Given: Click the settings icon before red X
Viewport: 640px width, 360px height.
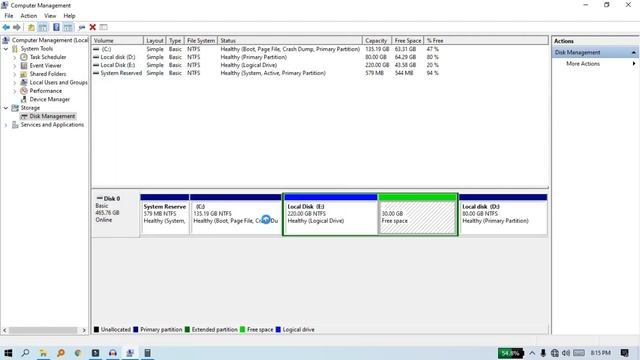Looking at the screenshot, I should [x=82, y=27].
